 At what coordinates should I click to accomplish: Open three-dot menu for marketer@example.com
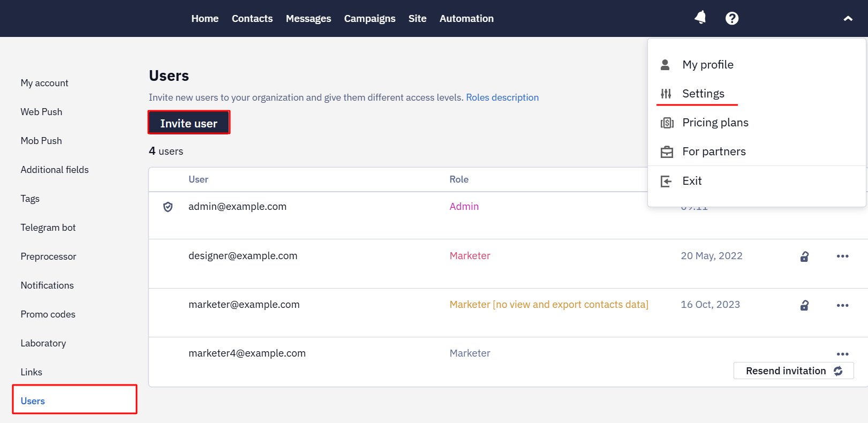pyautogui.click(x=842, y=305)
